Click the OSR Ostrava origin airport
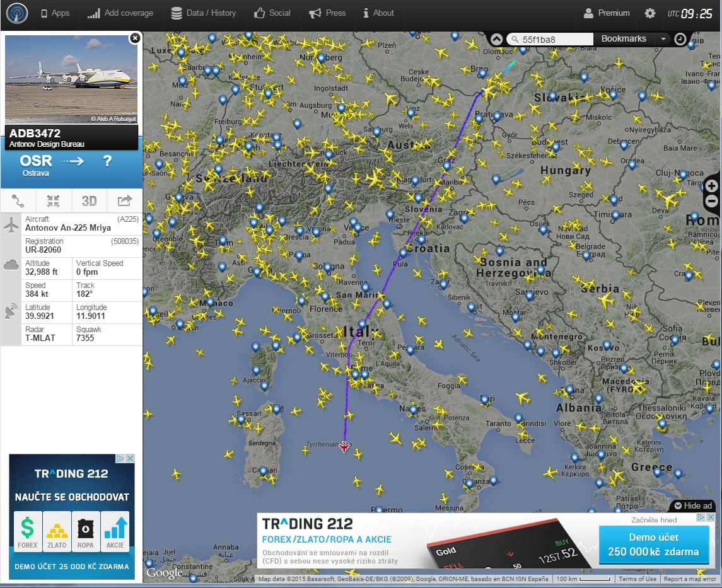 click(x=36, y=166)
